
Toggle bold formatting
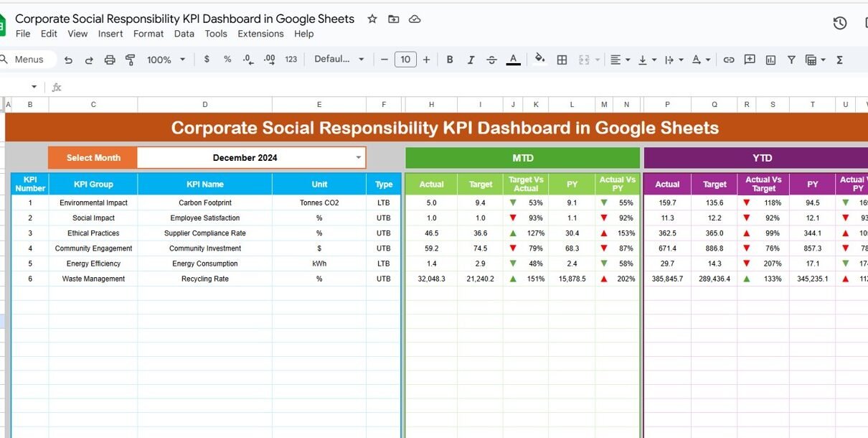[x=450, y=60]
